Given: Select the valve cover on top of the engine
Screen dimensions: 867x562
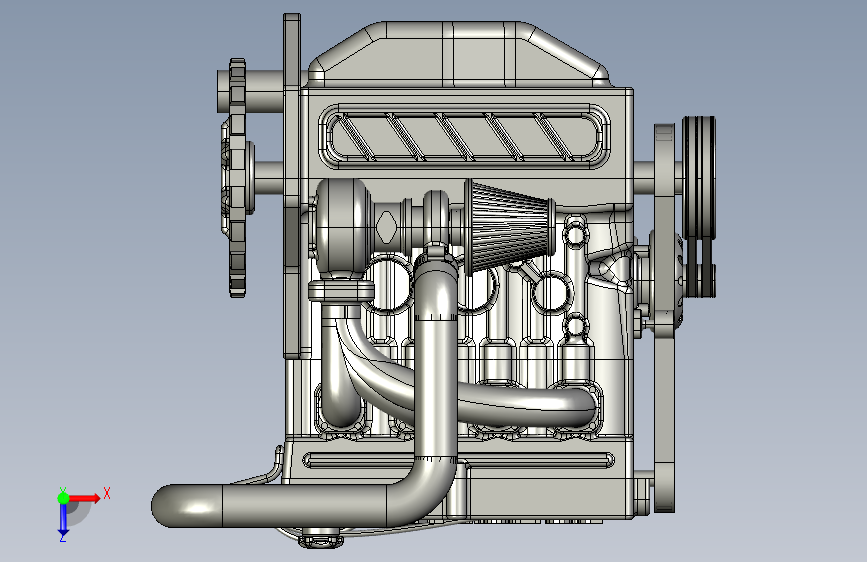Looking at the screenshot, I should click(x=459, y=54).
